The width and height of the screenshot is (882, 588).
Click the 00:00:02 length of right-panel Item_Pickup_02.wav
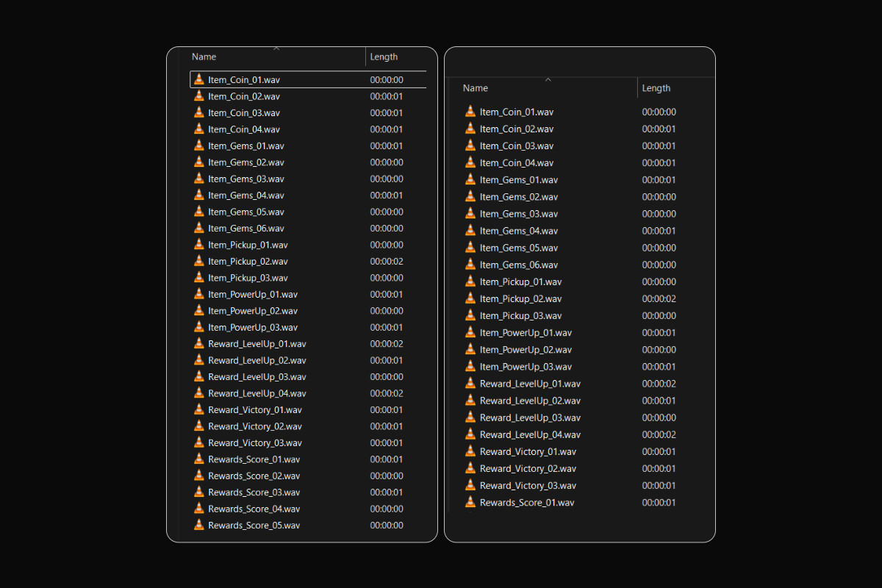point(659,299)
